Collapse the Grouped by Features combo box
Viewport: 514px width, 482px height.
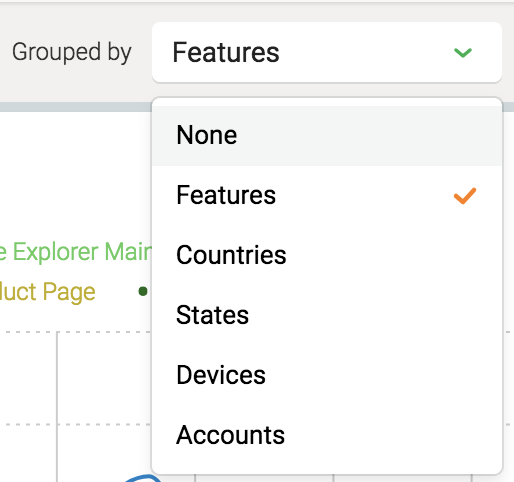click(x=327, y=52)
